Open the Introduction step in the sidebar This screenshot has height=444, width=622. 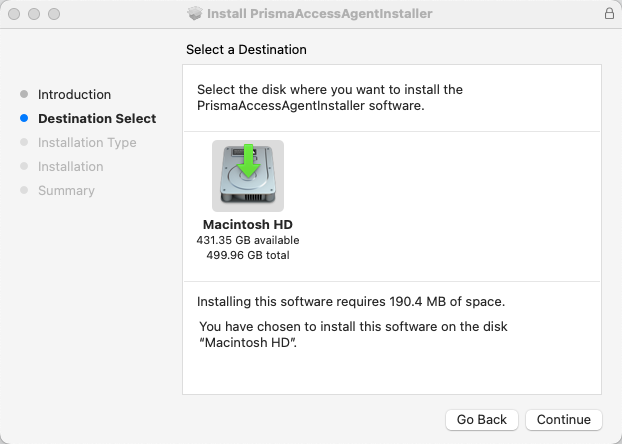74,94
